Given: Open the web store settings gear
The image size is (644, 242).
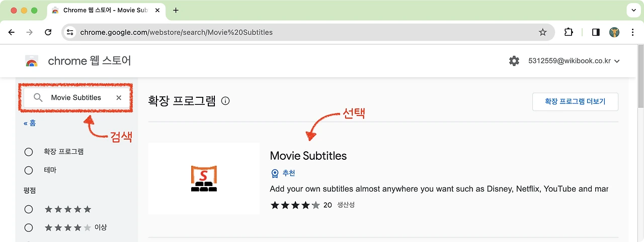Looking at the screenshot, I should tap(514, 61).
